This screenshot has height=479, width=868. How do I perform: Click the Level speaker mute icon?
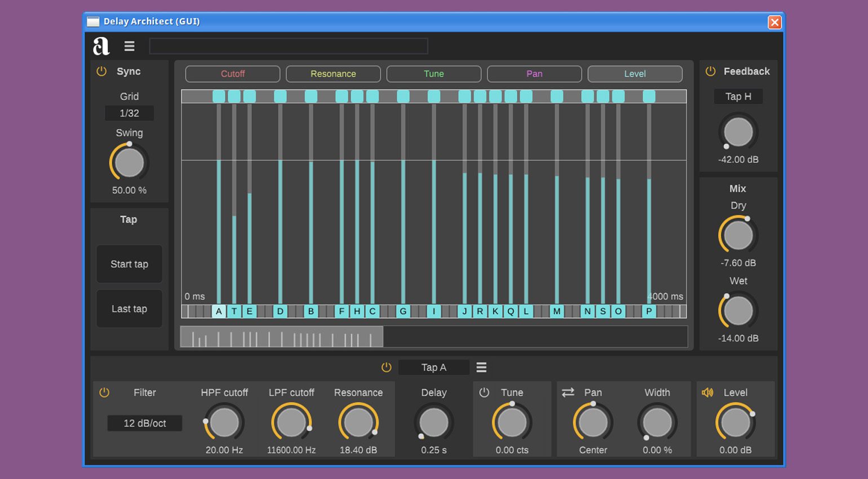tap(707, 392)
